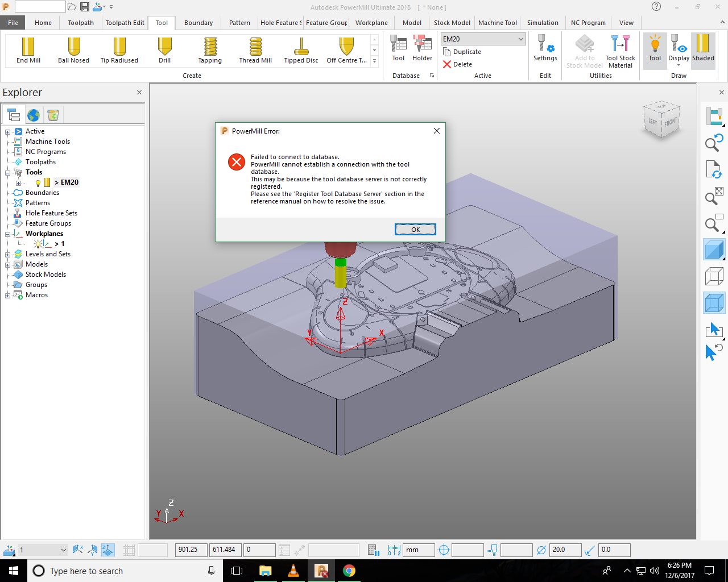Duplicate the active tool

[x=462, y=51]
